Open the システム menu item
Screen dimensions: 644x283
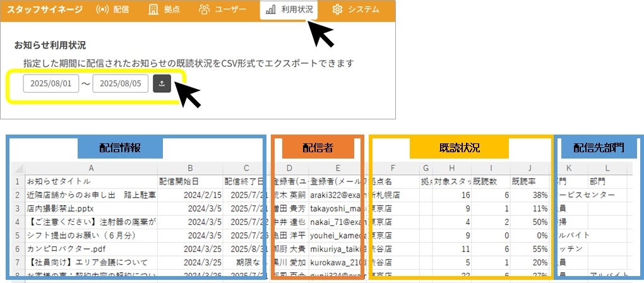[x=355, y=10]
